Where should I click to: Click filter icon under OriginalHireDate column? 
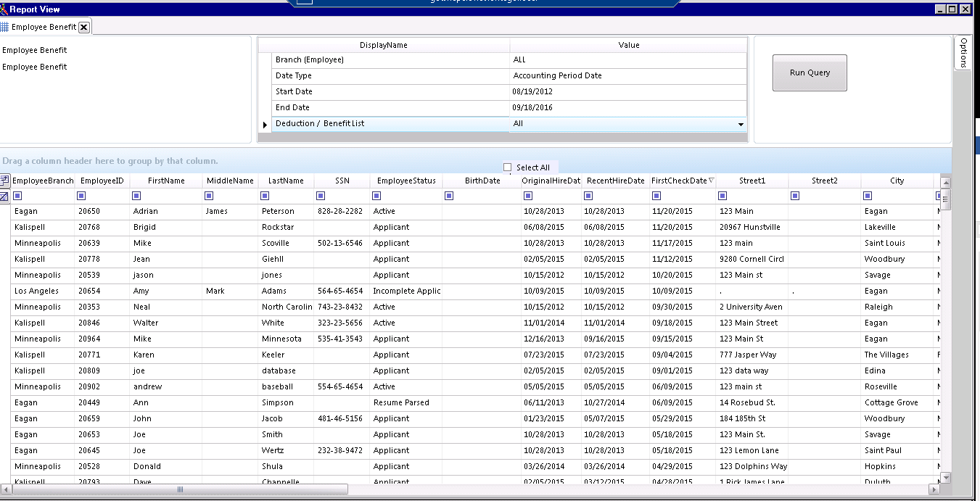pos(528,196)
